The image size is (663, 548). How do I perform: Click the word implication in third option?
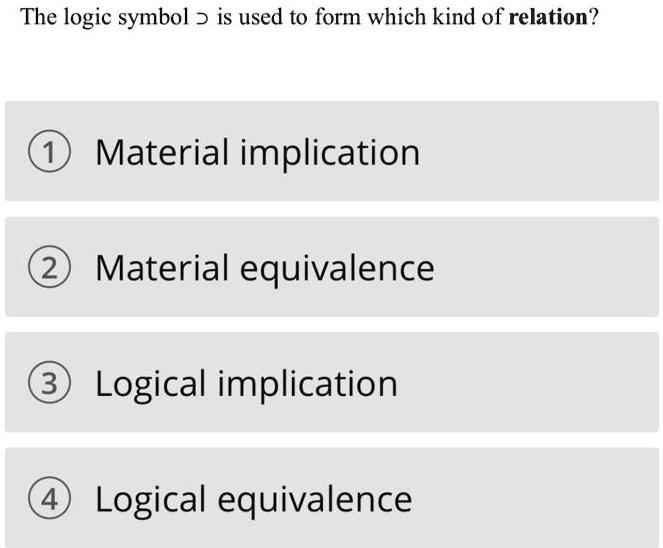point(307,384)
